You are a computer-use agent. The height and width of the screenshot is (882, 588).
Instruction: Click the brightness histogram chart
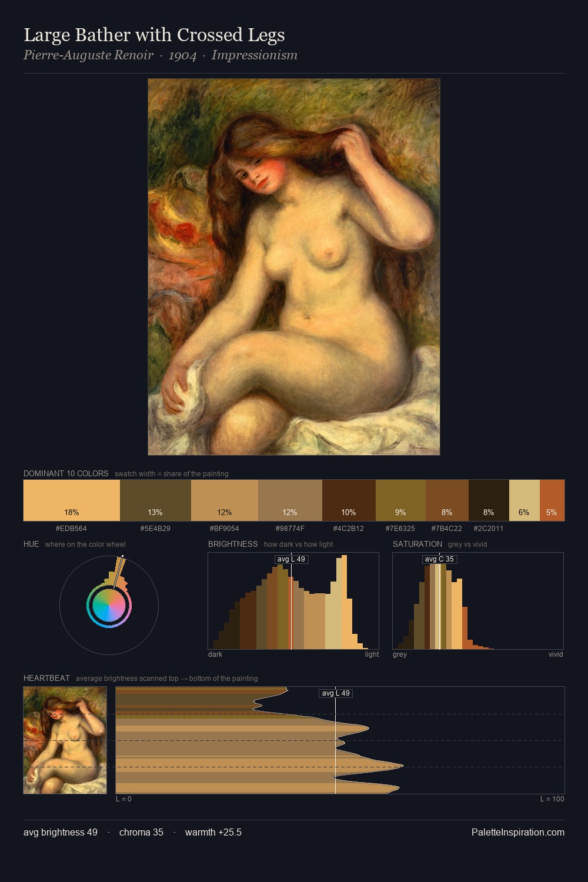coord(293,601)
